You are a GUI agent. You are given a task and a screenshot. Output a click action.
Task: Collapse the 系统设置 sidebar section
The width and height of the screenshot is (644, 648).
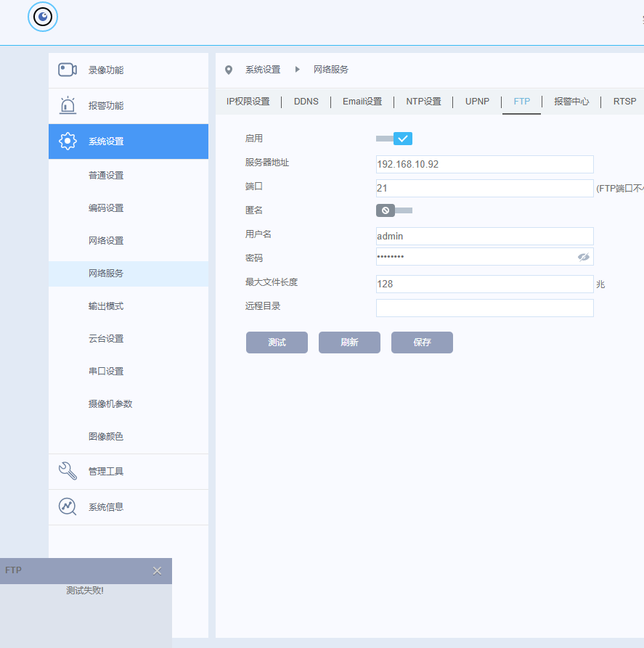tap(129, 142)
